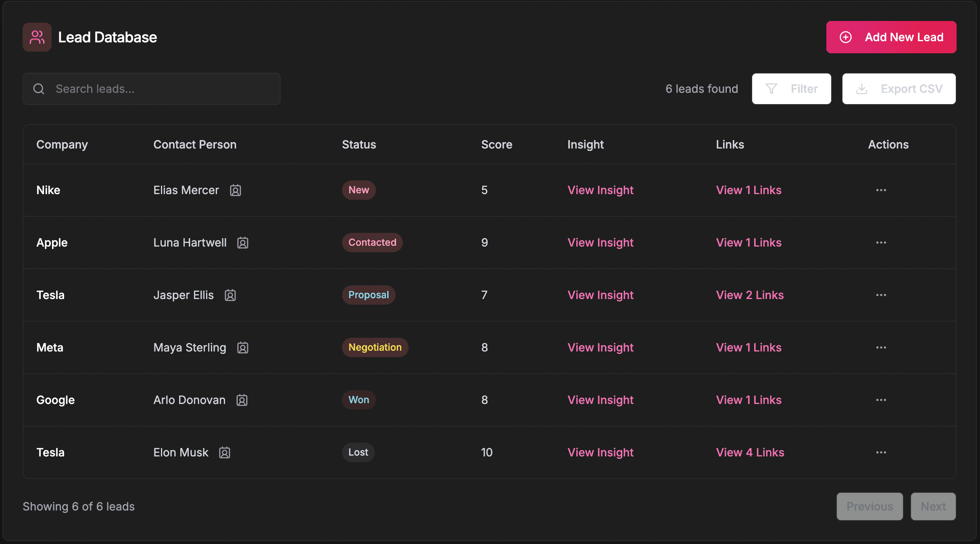This screenshot has width=980, height=544.
Task: Open actions menu for Meta row
Action: 881,347
